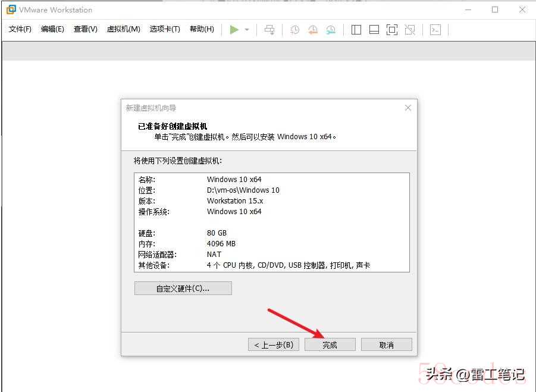
Task: Open the 虚拟机(M) menu
Action: tap(123, 29)
